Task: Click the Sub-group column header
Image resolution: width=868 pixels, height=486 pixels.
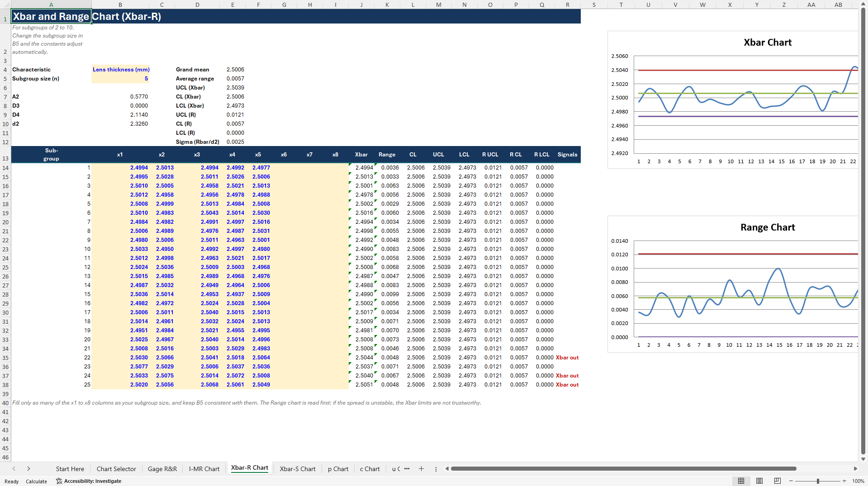Action: 51,155
